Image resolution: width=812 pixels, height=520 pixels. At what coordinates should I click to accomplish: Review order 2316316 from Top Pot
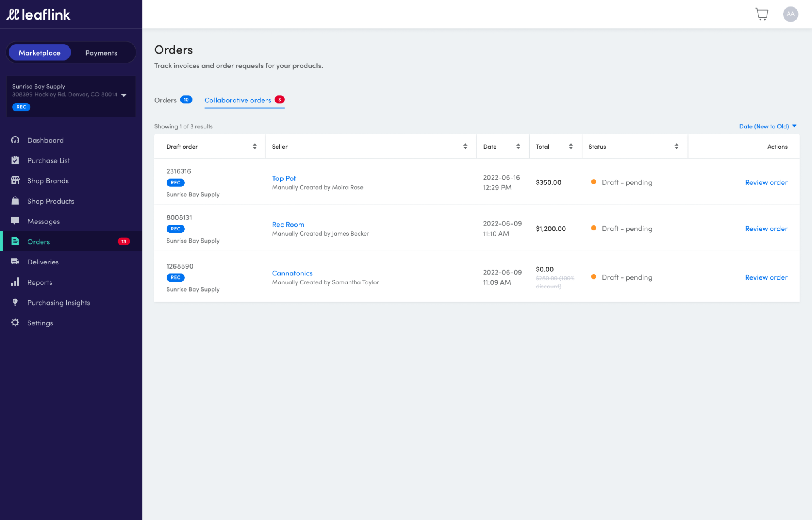tap(766, 182)
